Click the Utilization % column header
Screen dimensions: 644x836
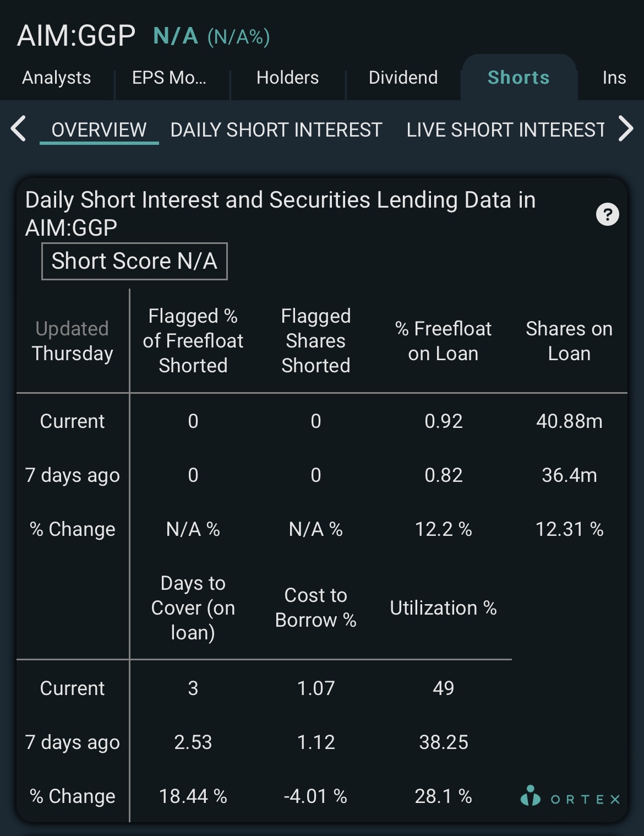443,608
